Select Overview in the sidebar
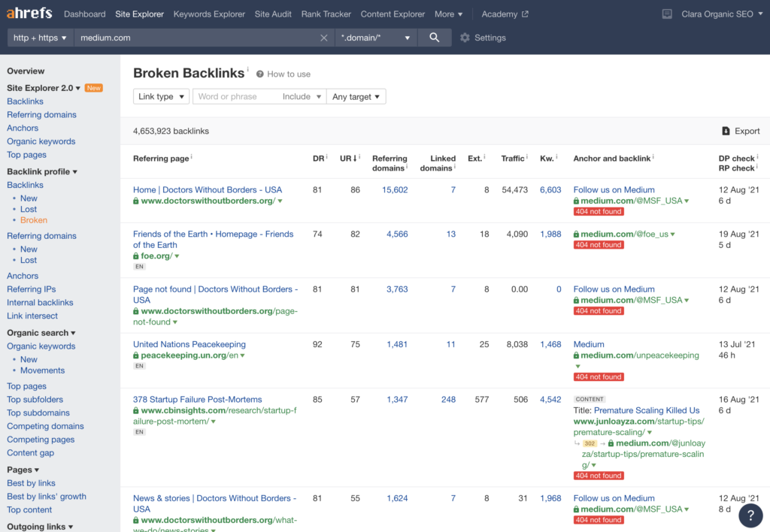 point(26,71)
